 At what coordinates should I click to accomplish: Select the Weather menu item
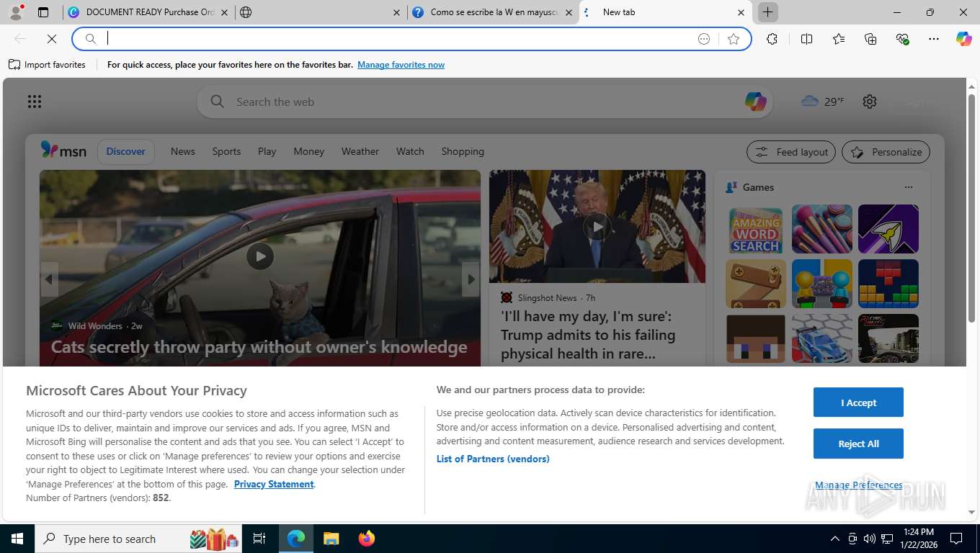coord(360,151)
